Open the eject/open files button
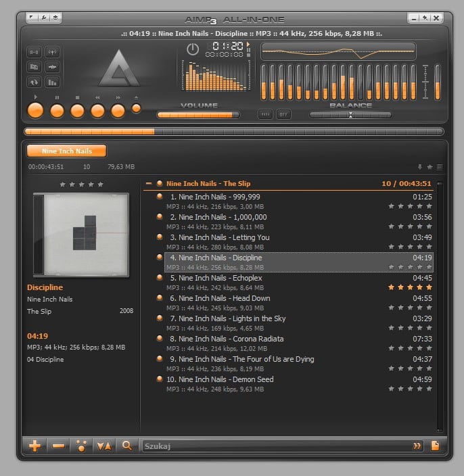The width and height of the screenshot is (464, 476). pos(137,108)
